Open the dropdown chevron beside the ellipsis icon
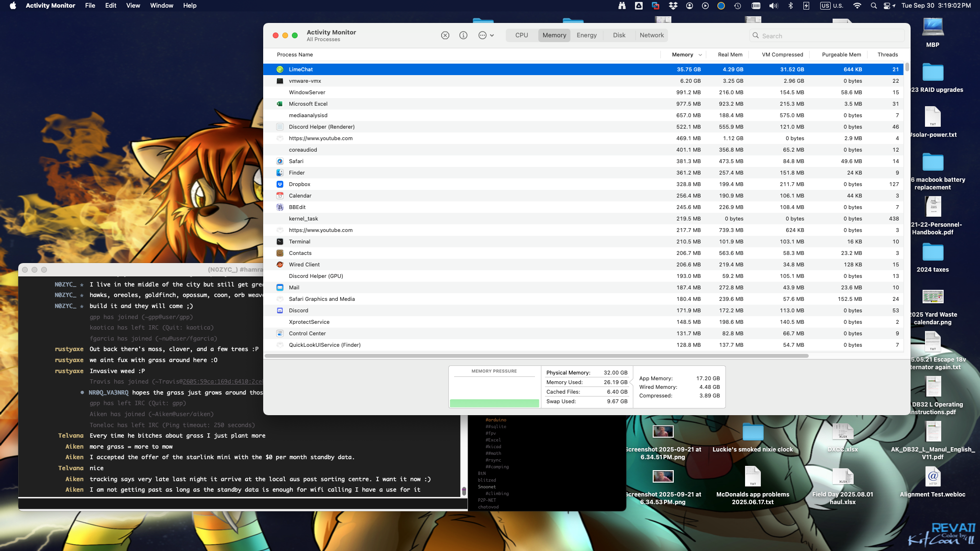The image size is (980, 551). pyautogui.click(x=492, y=35)
